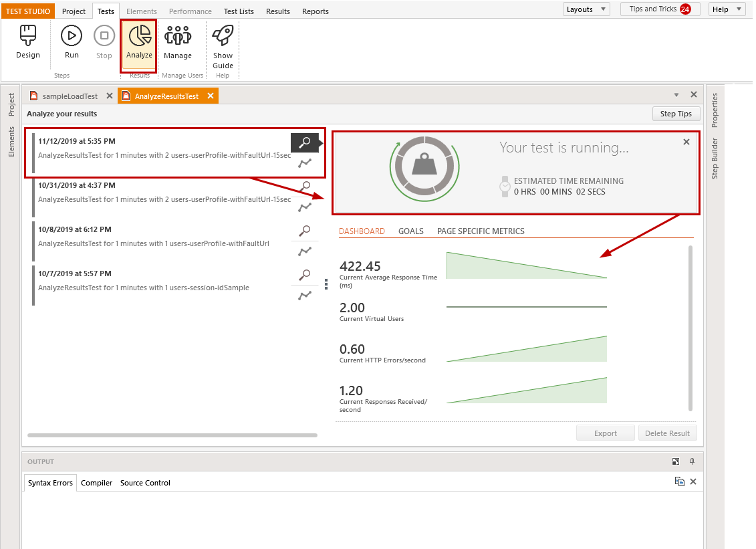This screenshot has height=549, width=756.
Task: Select the 10/31/2019 at 4:37 PM result
Action: pyautogui.click(x=162, y=197)
